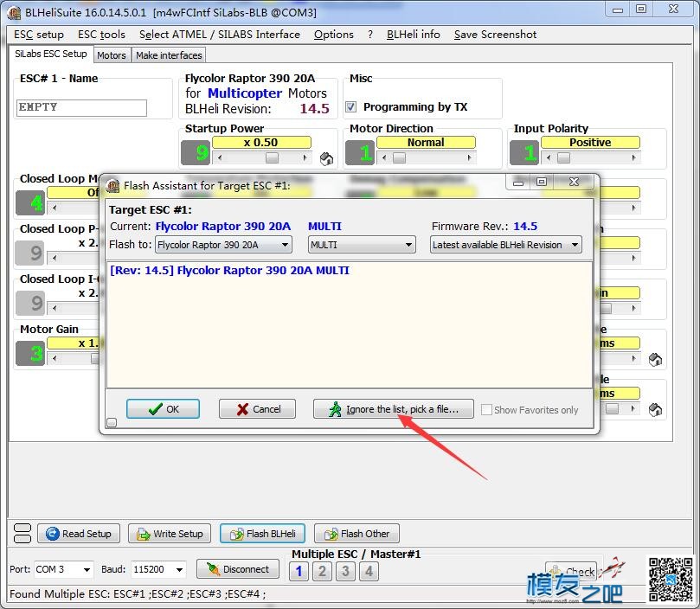
Task: Click the default-value icon beside the lower ms setting
Action: tap(655, 409)
